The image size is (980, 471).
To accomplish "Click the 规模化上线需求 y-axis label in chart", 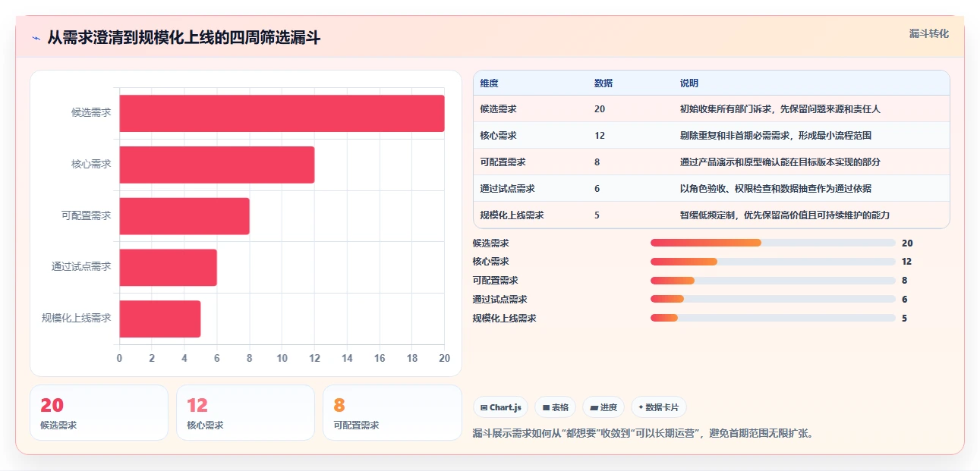I will [76, 318].
